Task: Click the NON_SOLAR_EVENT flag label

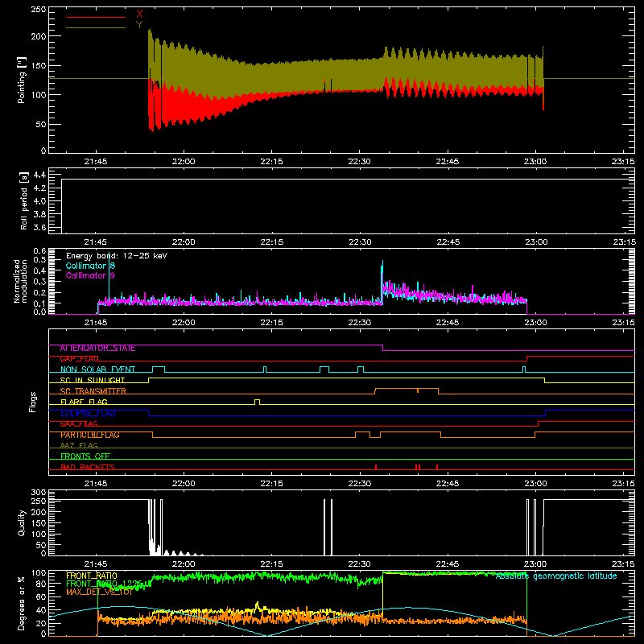Action: (x=97, y=369)
